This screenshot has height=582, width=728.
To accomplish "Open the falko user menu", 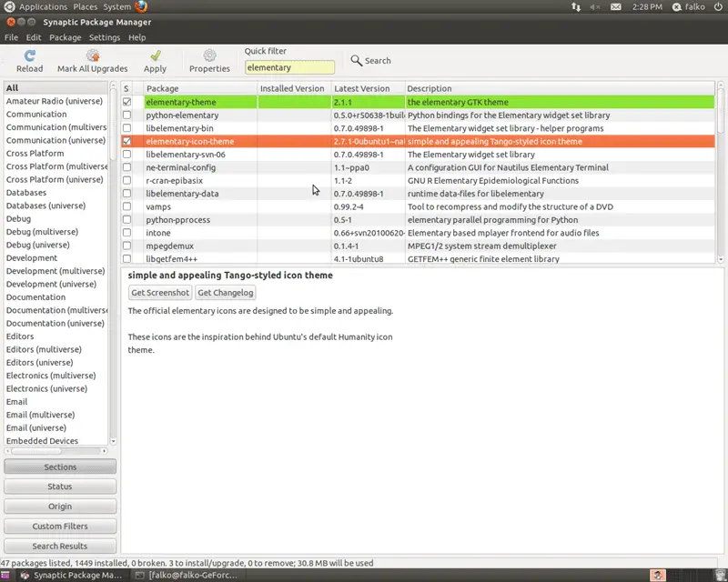I will point(689,7).
